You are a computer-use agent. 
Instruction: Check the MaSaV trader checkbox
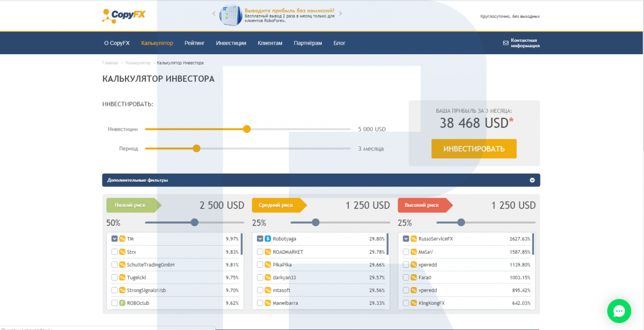[406, 252]
